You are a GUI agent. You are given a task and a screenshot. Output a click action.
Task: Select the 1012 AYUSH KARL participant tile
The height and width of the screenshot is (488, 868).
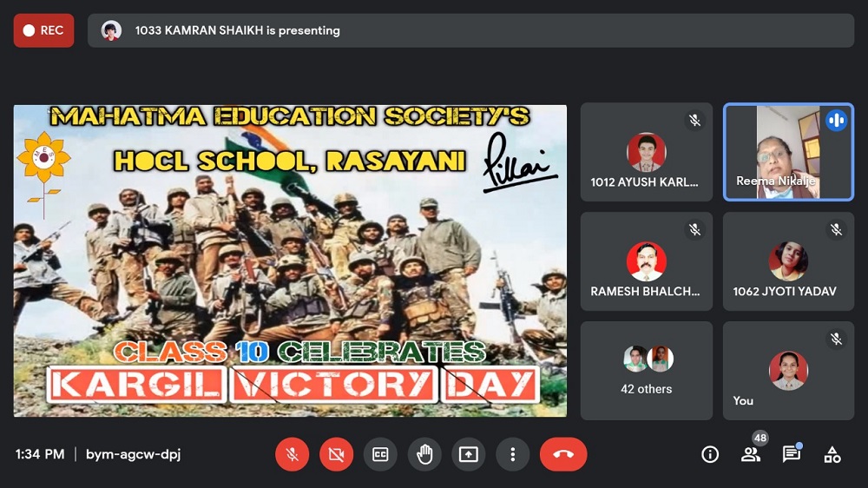point(646,152)
